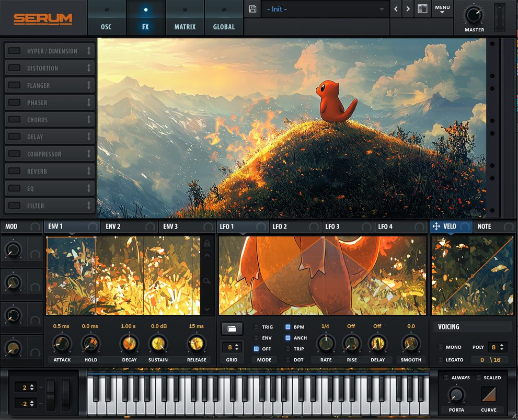Enable the Distortion effect
This screenshot has width=518, height=420.
14,68
